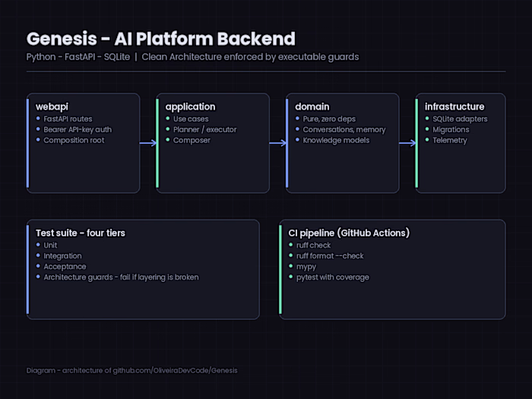Select the 'Knowledge models' bullet
Viewport: 532px width, 399px height.
pos(336,140)
